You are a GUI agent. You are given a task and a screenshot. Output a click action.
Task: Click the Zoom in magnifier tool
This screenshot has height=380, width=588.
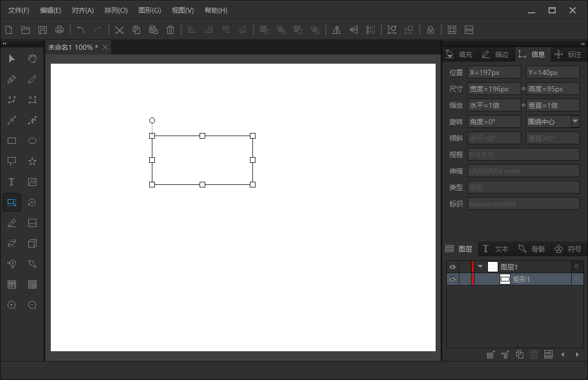click(x=12, y=305)
